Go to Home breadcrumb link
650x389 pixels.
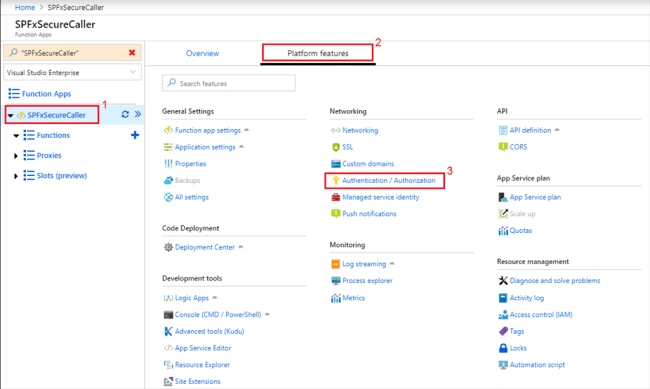point(25,7)
